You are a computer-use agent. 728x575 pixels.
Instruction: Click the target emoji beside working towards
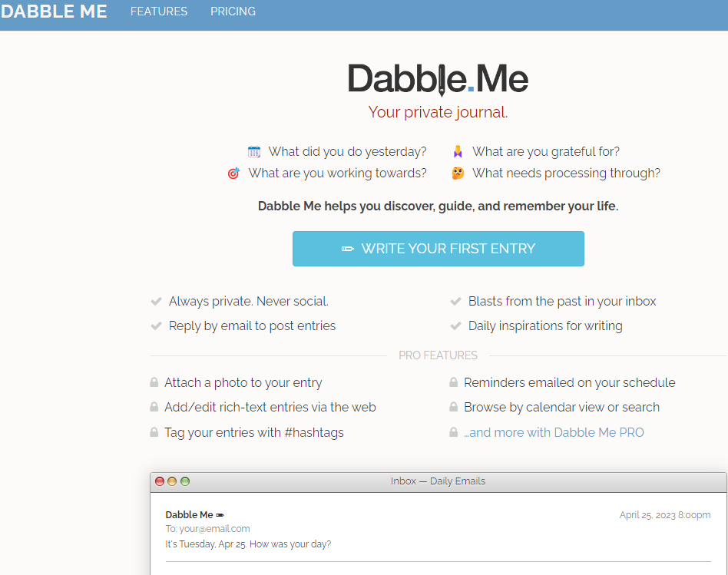click(233, 173)
